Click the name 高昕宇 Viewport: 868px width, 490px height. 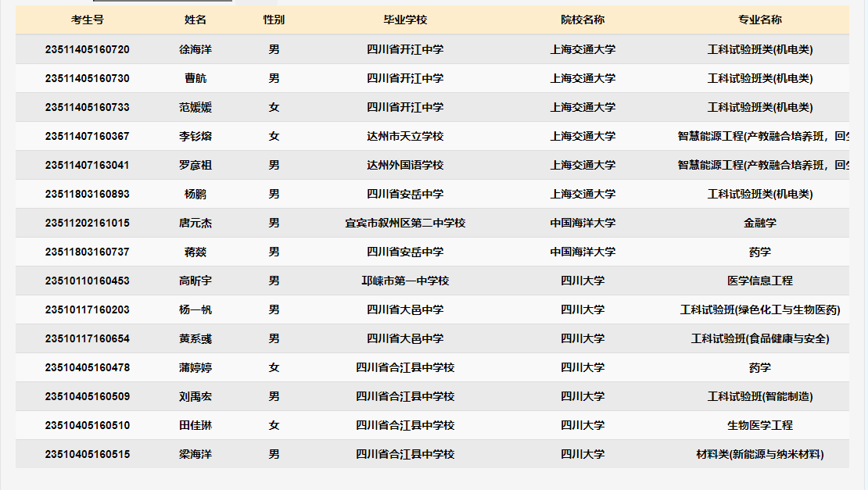pyautogui.click(x=195, y=281)
